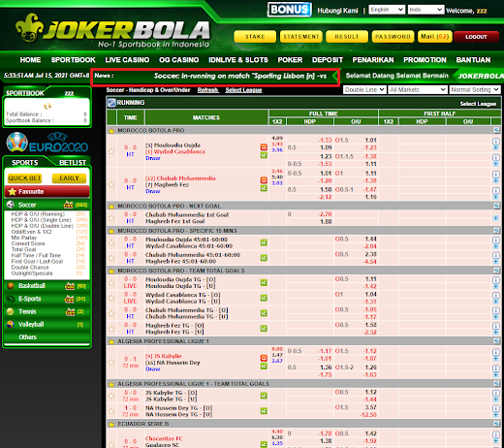This screenshot has width=504, height=448.
Task: Expand the E-Sports category
Action: click(47, 299)
